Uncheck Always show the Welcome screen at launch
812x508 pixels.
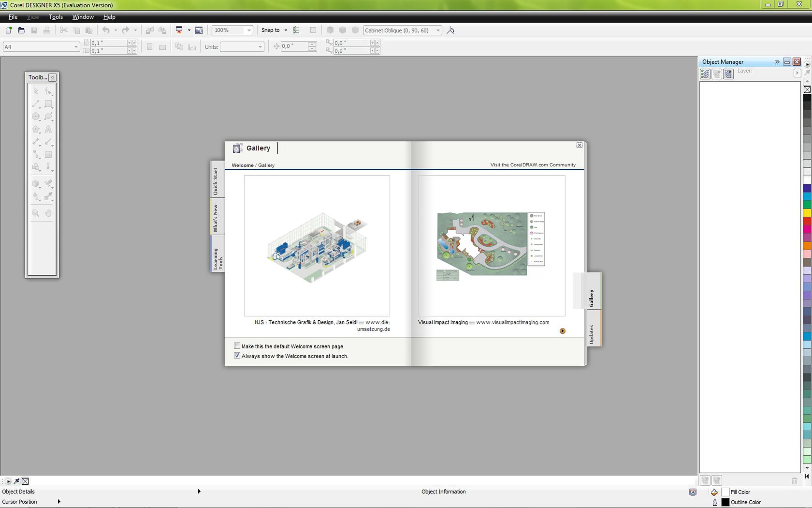tap(237, 356)
